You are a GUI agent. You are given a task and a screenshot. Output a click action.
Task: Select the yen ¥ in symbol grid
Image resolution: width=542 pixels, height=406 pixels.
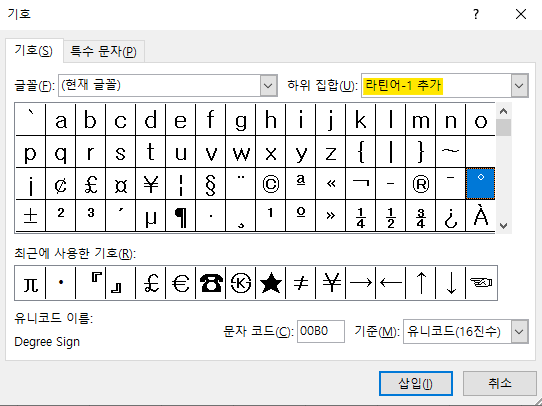point(150,183)
